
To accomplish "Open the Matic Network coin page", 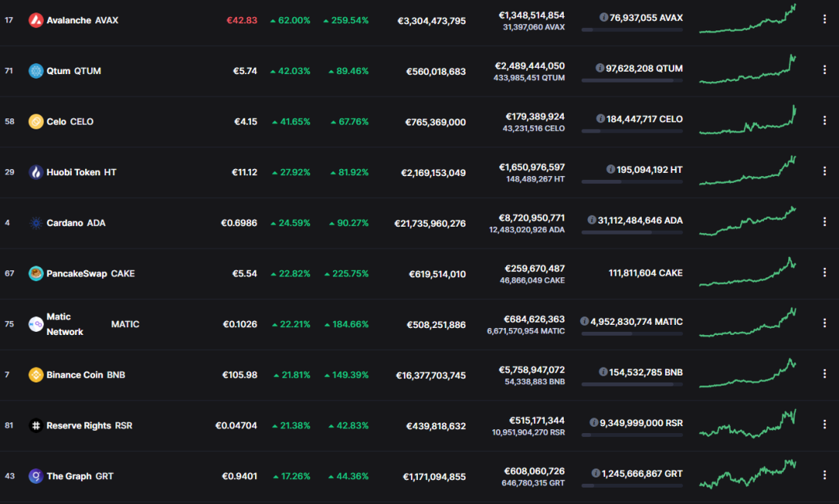I will (93, 324).
